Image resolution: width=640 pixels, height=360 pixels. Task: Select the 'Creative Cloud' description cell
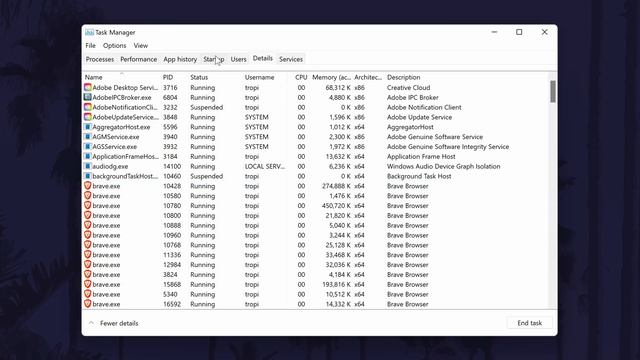pyautogui.click(x=408, y=87)
